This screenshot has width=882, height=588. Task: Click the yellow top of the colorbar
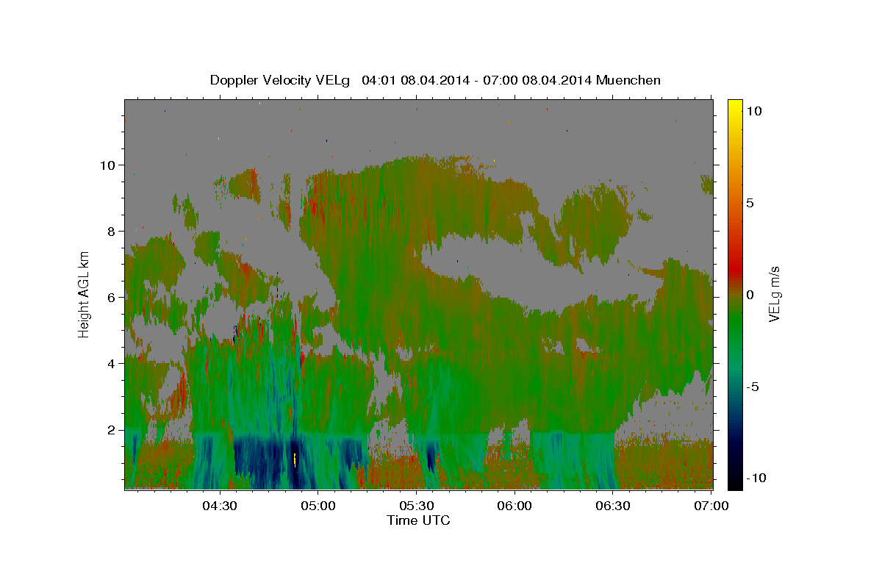pos(734,107)
